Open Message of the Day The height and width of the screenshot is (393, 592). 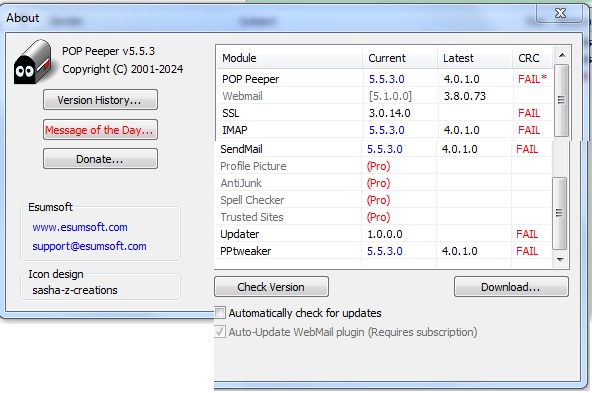pyautogui.click(x=100, y=129)
